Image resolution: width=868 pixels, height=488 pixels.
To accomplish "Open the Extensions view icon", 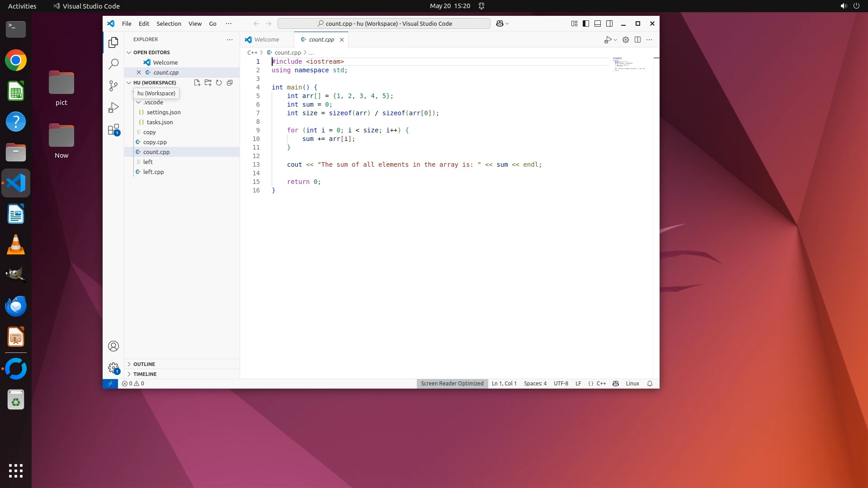I will (113, 130).
